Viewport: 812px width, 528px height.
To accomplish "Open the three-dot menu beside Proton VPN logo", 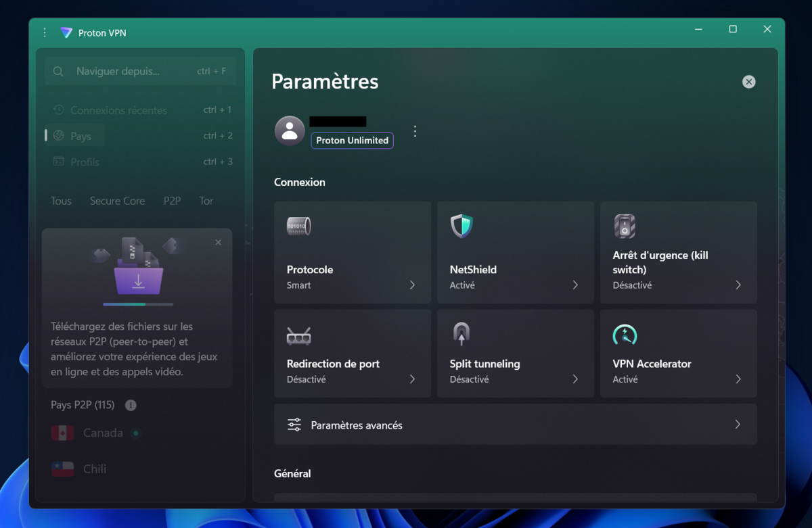I will (45, 32).
